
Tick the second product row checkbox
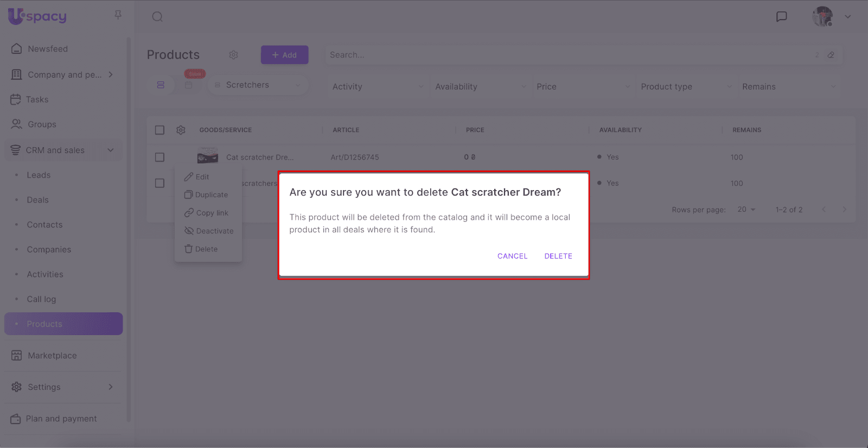159,184
